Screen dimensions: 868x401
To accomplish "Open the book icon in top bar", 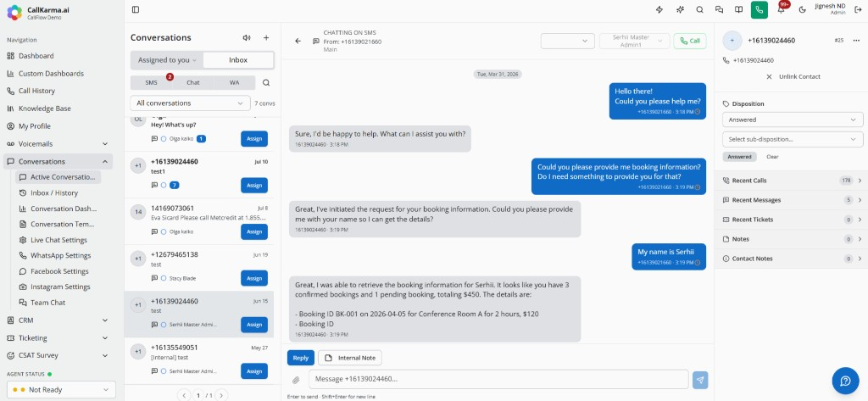I will [738, 9].
